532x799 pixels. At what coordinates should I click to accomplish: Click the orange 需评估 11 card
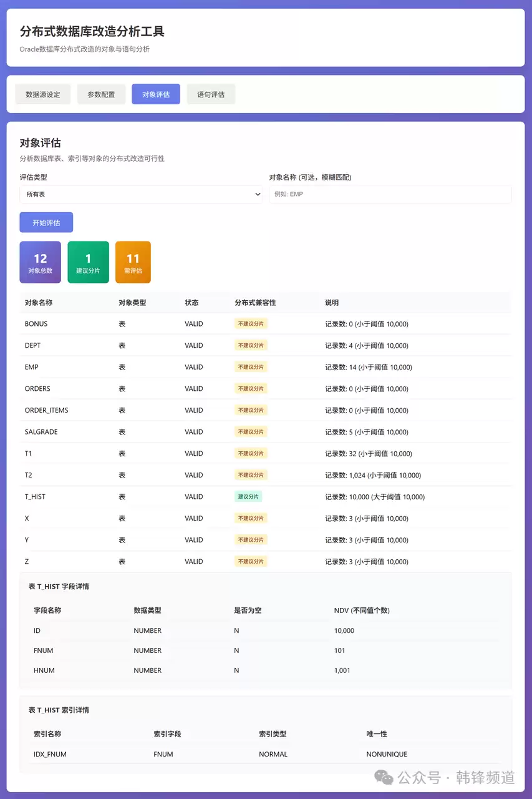[133, 262]
